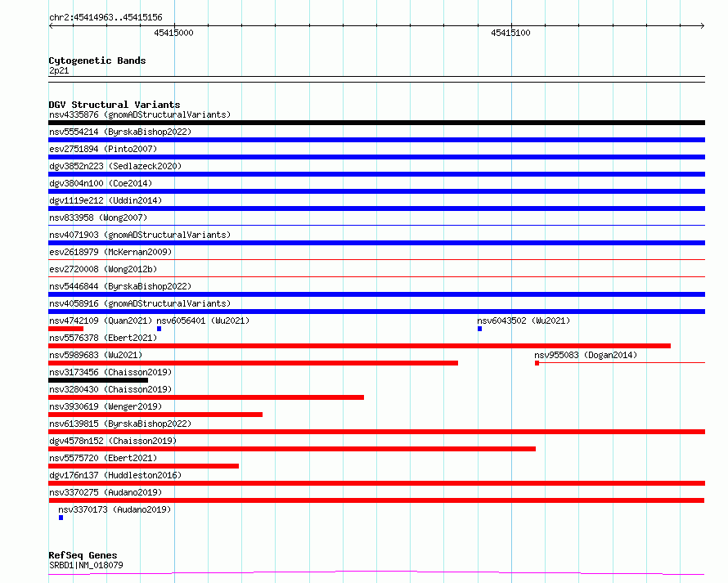728x583 pixels.
Task: Click the small blue marker of nsv6043502
Action: (479, 329)
